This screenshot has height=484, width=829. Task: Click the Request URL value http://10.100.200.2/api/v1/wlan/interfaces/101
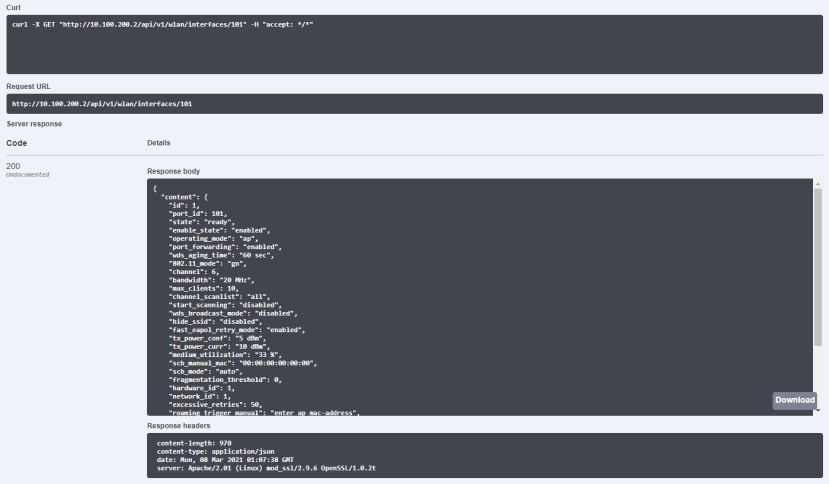[x=102, y=104]
